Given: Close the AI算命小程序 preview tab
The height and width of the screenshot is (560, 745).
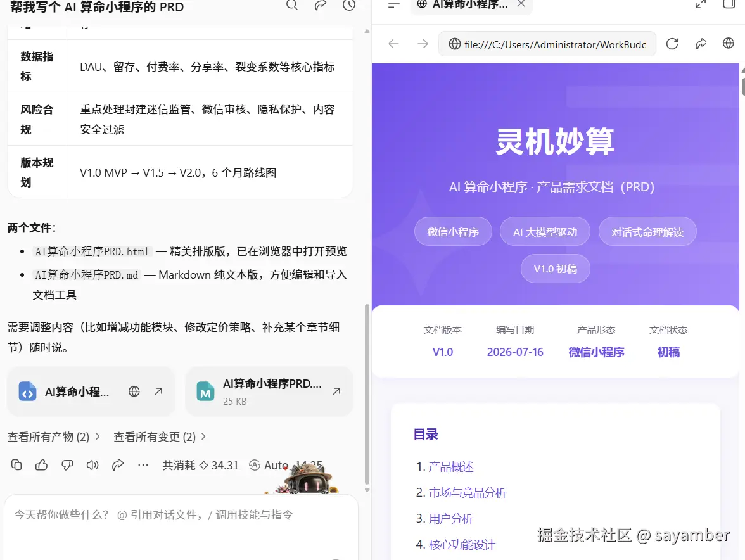Looking at the screenshot, I should [x=521, y=4].
